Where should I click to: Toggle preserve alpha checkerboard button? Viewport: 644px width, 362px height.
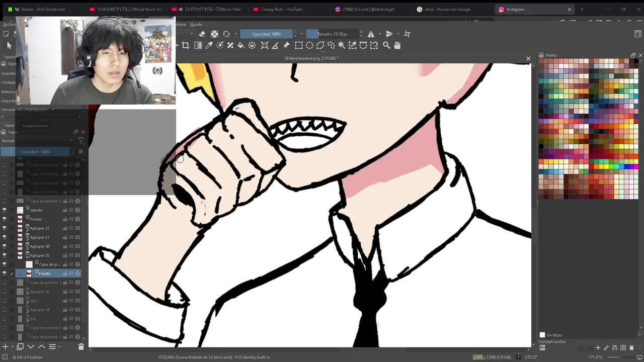(x=214, y=34)
